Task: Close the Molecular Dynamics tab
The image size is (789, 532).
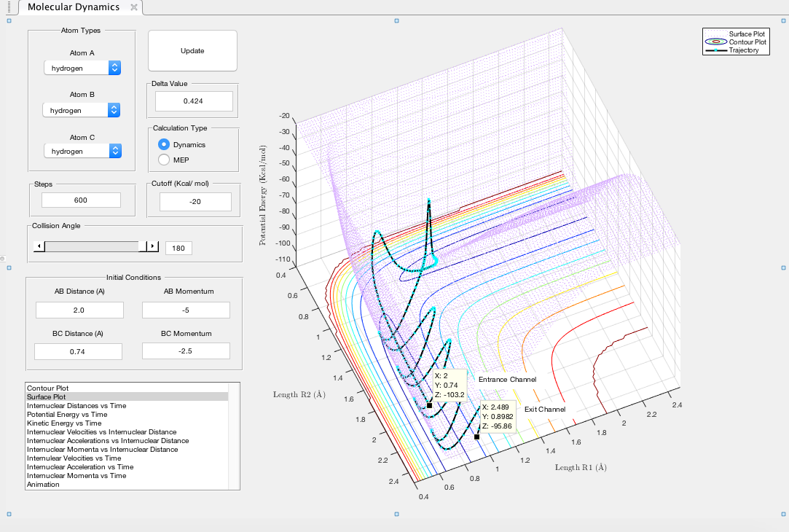Action: coord(133,7)
